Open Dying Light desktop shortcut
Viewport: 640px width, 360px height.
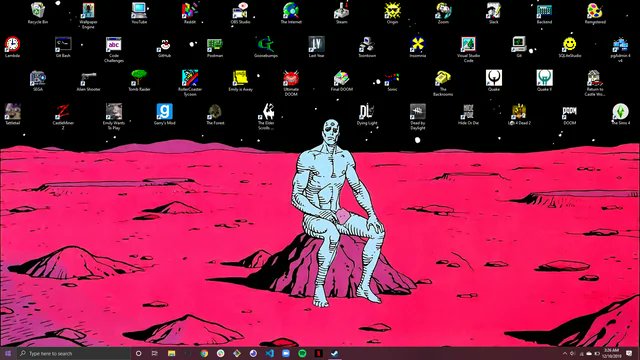tap(367, 114)
